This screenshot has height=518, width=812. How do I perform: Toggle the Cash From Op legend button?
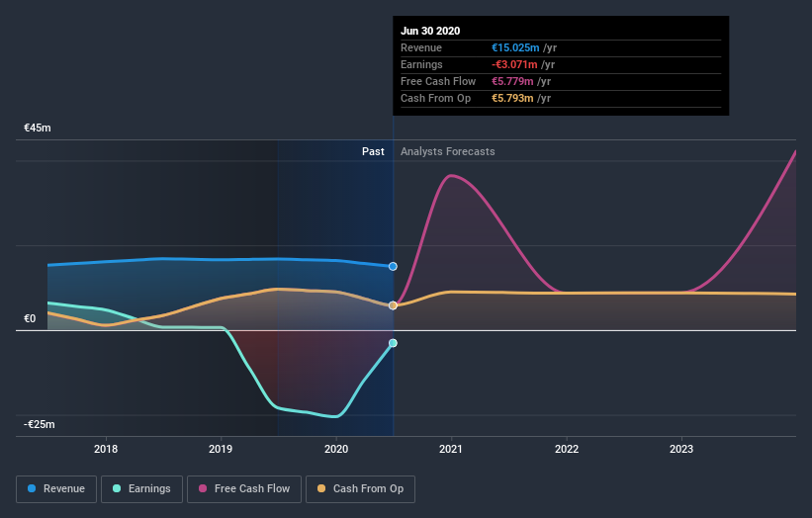[360, 489]
